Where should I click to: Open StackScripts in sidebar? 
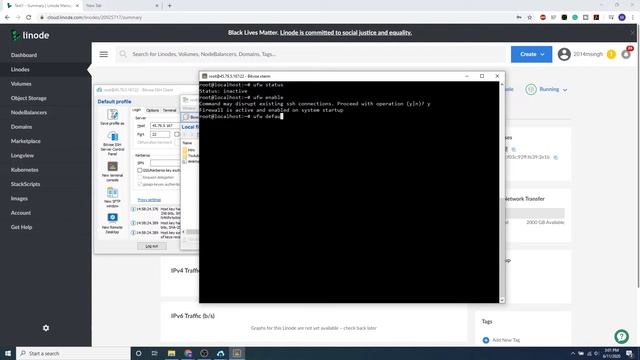click(25, 184)
